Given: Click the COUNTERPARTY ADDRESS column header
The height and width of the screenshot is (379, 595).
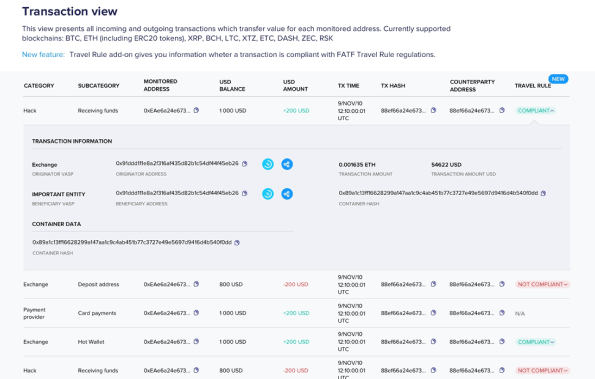Looking at the screenshot, I should click(x=472, y=85).
